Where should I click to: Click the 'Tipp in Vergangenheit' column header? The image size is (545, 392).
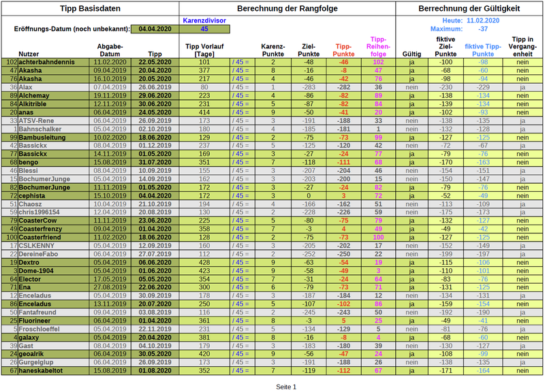[x=523, y=46]
